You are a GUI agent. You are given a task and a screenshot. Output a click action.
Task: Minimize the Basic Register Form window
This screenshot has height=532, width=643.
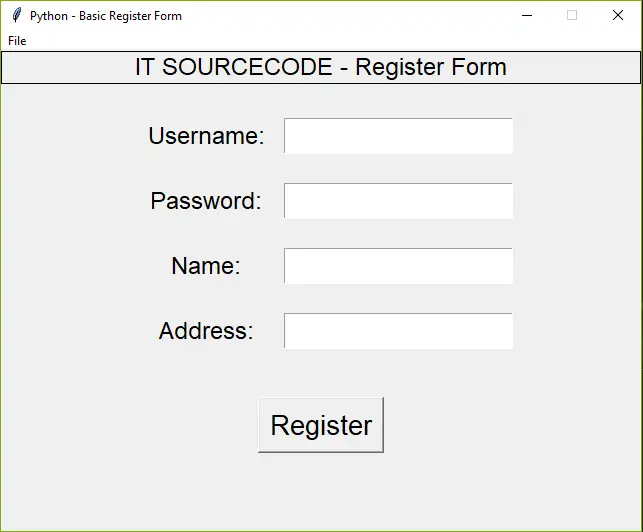(527, 16)
